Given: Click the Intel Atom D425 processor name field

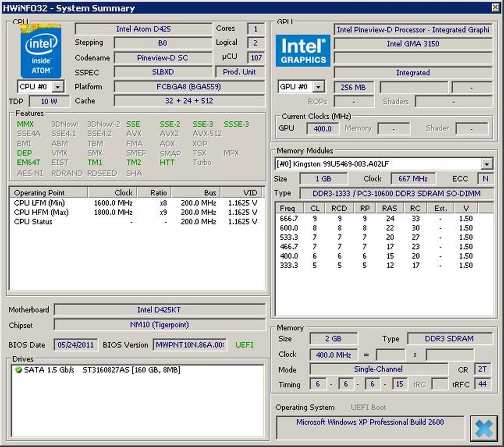Looking at the screenshot, I should 143,29.
